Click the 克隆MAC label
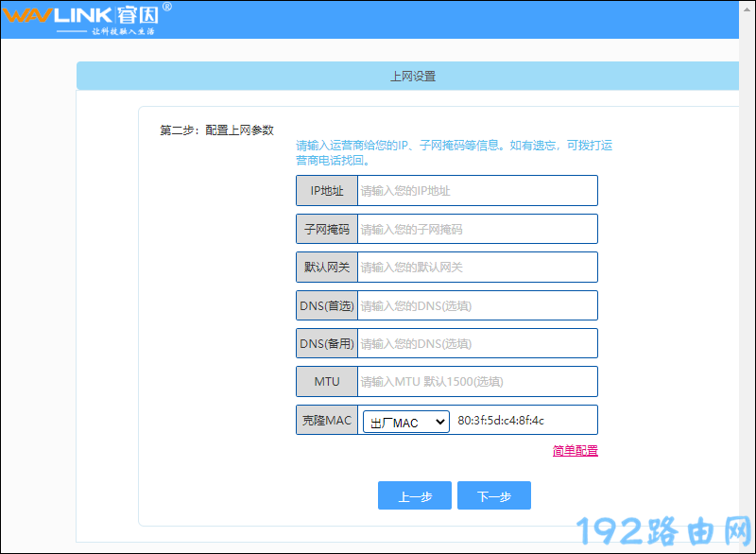The width and height of the screenshot is (756, 554). coord(326,421)
